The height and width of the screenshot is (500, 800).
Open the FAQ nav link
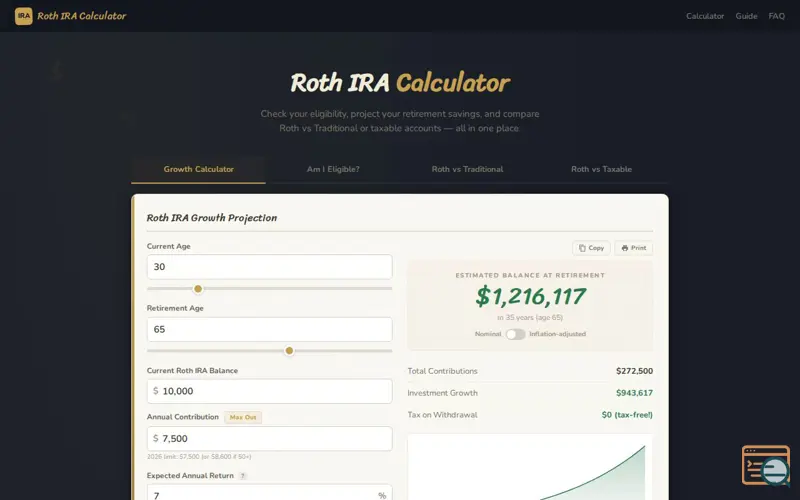click(x=777, y=16)
